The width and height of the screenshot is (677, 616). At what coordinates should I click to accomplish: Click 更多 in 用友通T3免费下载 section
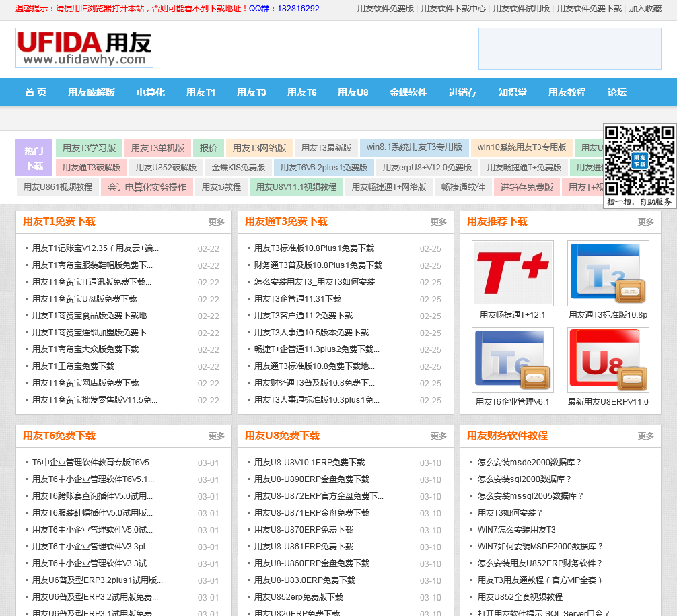coord(438,222)
